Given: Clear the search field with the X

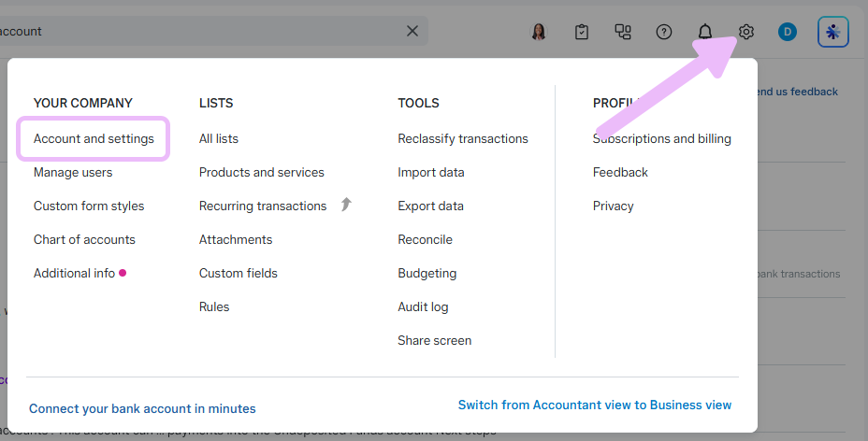Looking at the screenshot, I should pyautogui.click(x=412, y=32).
